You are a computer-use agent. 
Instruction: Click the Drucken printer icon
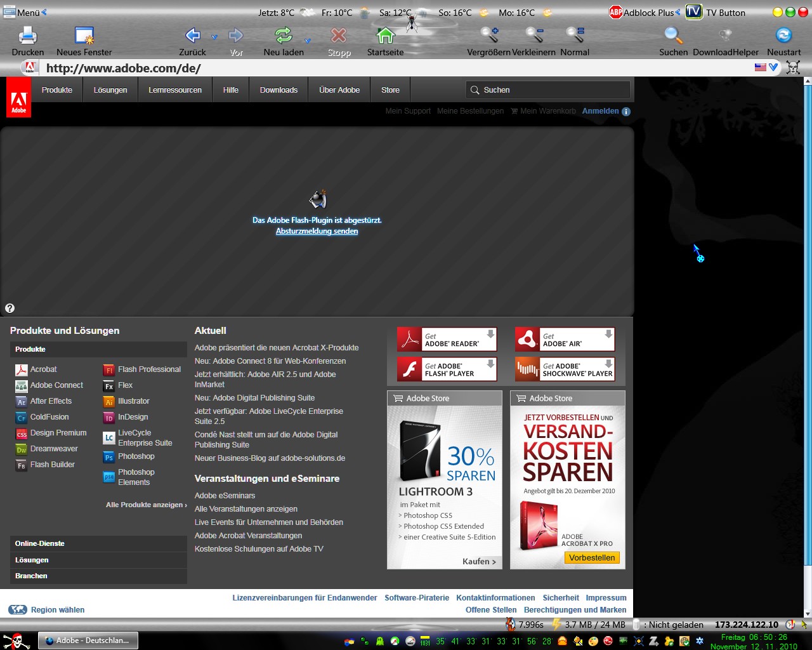[28, 36]
